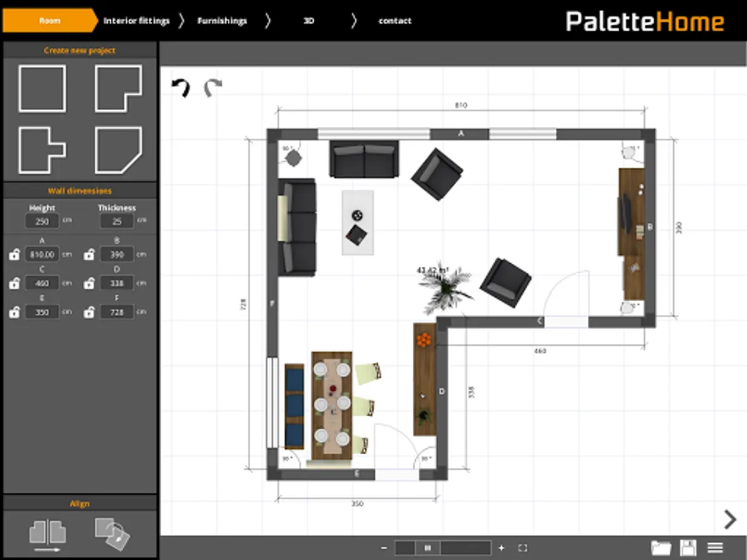
Task: Edit wall F length field
Action: tap(116, 312)
